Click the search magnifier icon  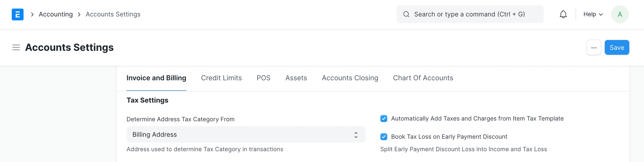406,14
